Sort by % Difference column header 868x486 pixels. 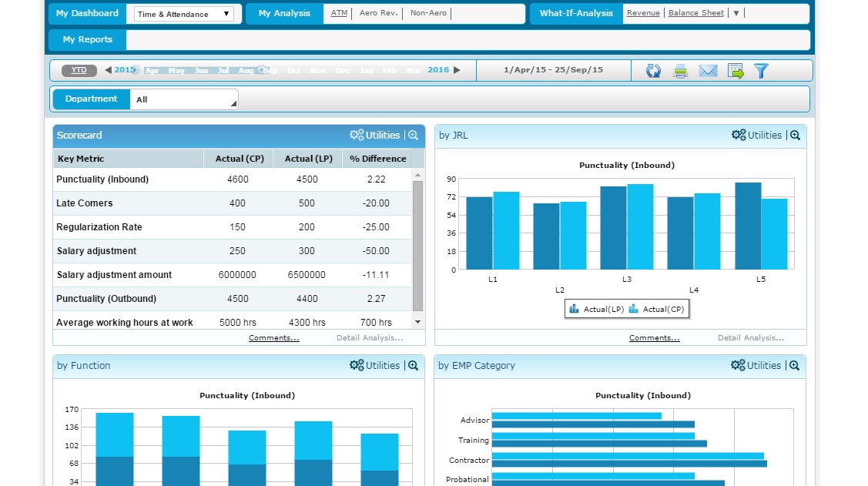377,159
